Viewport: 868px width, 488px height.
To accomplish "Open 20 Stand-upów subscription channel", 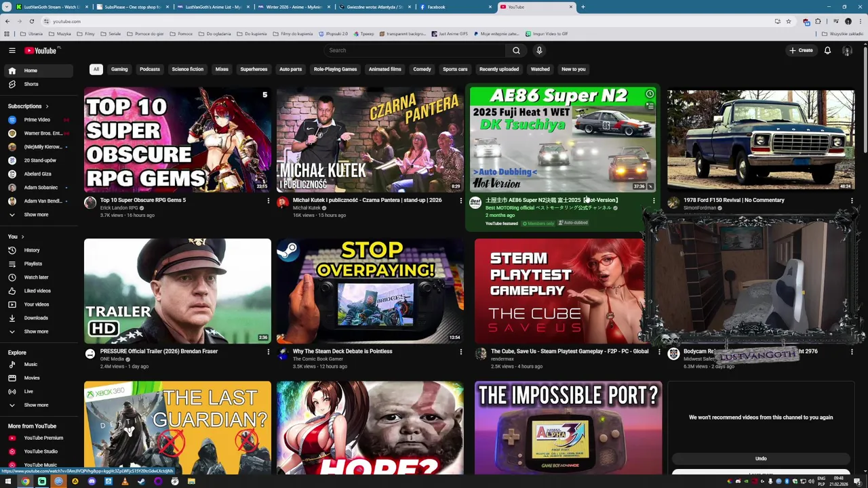I will (38, 161).
